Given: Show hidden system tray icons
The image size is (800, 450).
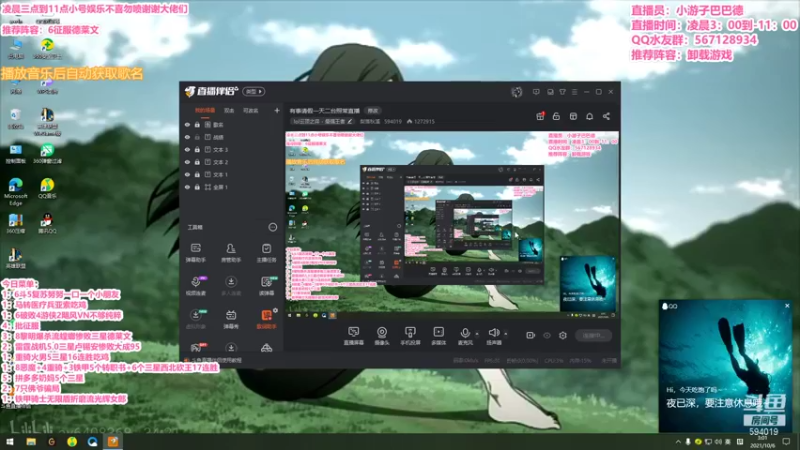Looking at the screenshot, I should [x=678, y=442].
